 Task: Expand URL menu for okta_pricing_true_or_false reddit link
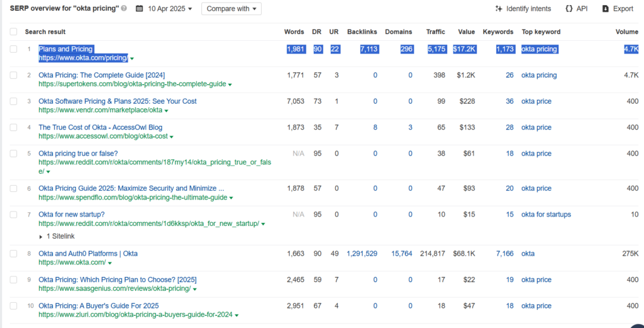[x=48, y=172]
